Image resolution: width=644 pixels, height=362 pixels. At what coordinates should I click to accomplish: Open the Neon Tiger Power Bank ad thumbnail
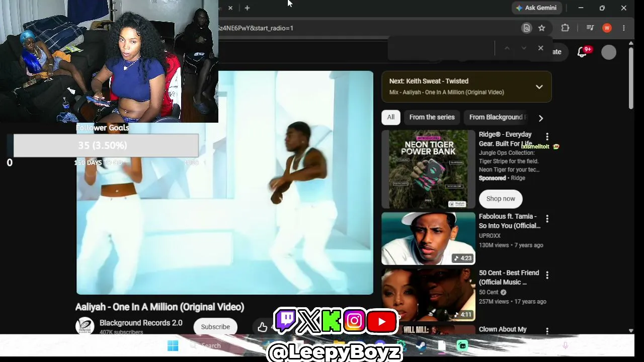click(x=428, y=169)
